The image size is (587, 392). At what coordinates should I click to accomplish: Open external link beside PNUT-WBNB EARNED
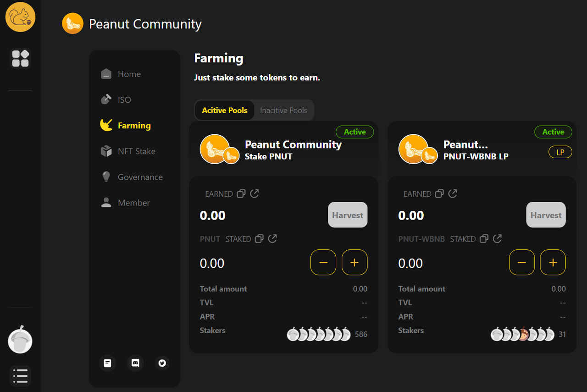(453, 193)
